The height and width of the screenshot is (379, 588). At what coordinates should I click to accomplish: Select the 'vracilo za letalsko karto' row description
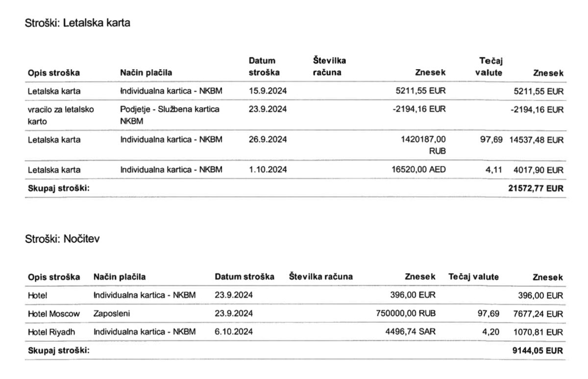tap(61, 115)
